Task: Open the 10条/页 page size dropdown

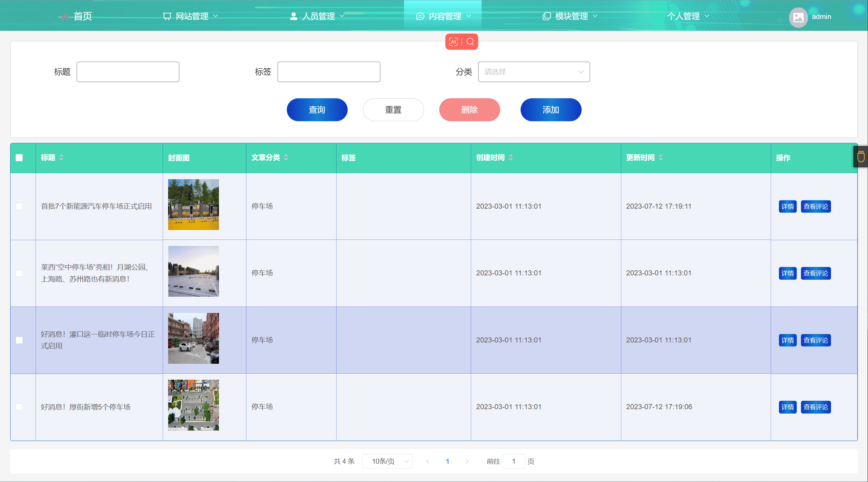Action: click(x=387, y=461)
